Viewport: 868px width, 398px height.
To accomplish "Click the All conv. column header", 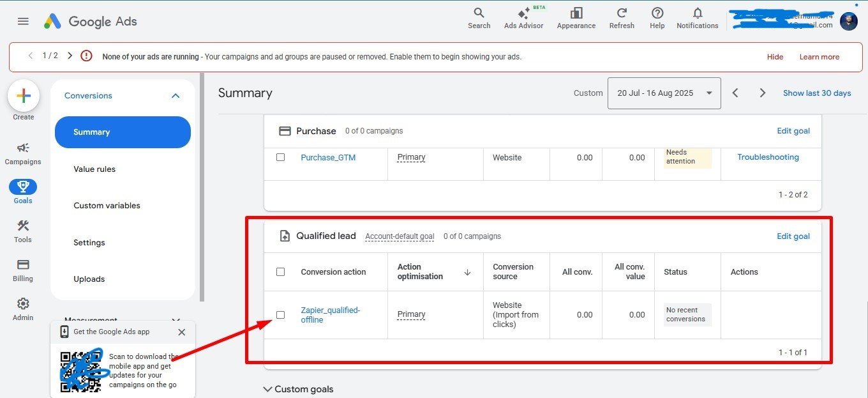I will [x=577, y=272].
